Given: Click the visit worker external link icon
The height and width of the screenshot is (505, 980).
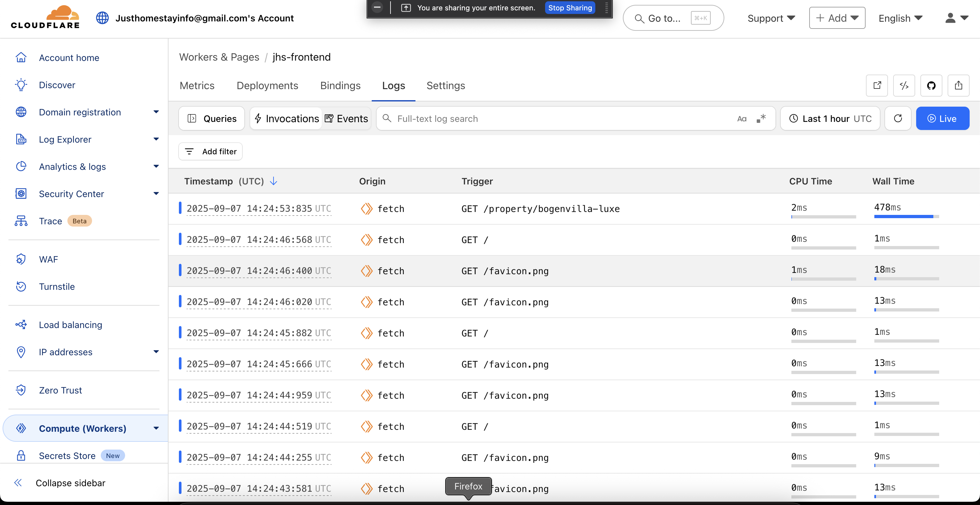Looking at the screenshot, I should [x=877, y=86].
